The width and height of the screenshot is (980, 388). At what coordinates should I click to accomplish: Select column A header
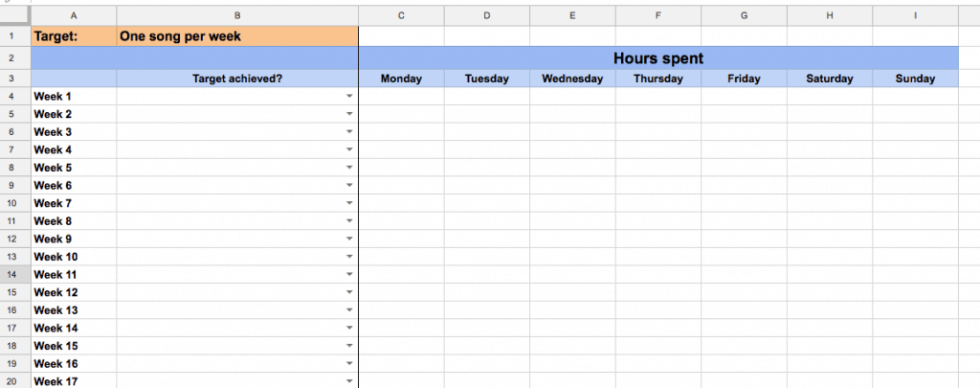(x=74, y=16)
